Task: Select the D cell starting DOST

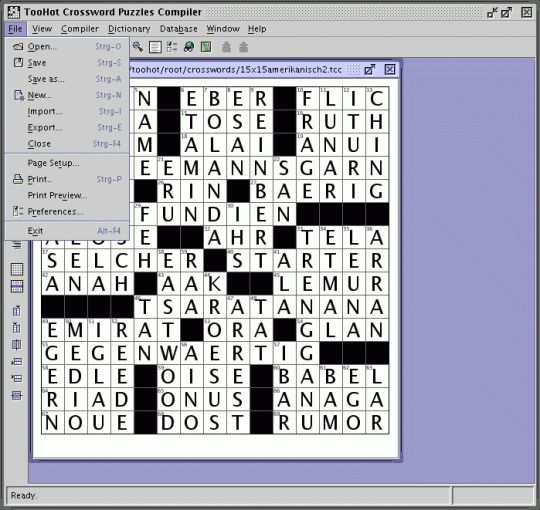Action: (x=168, y=423)
